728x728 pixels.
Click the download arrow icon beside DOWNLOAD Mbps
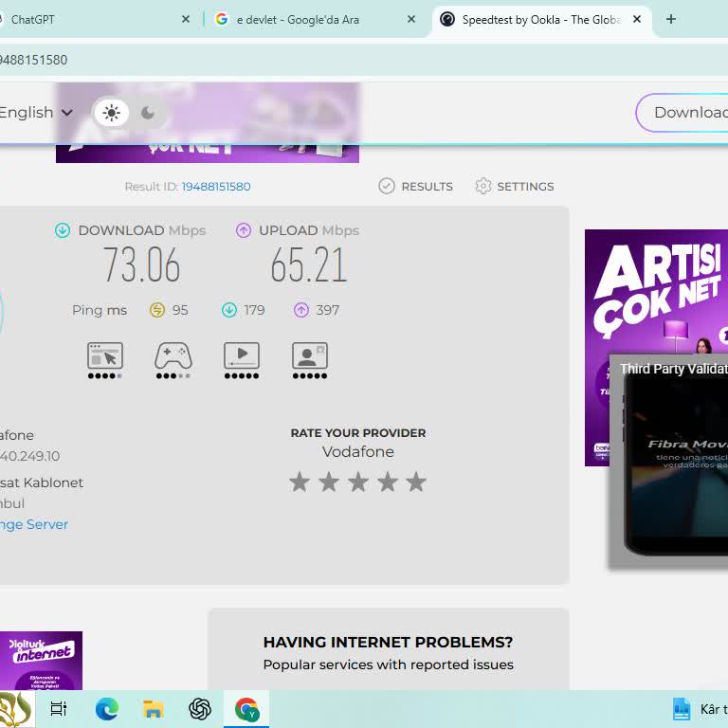coord(63,230)
